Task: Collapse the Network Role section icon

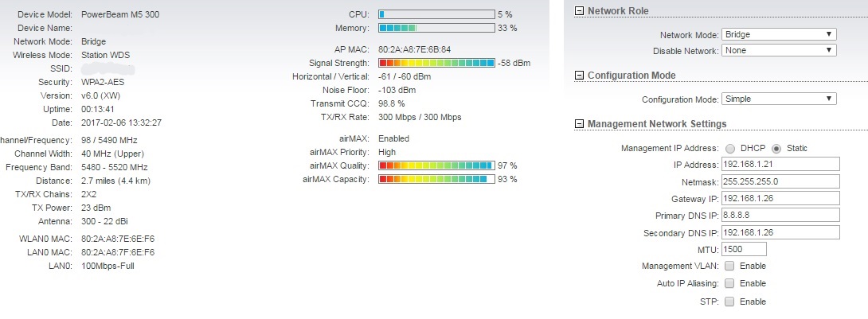Action: coord(580,11)
